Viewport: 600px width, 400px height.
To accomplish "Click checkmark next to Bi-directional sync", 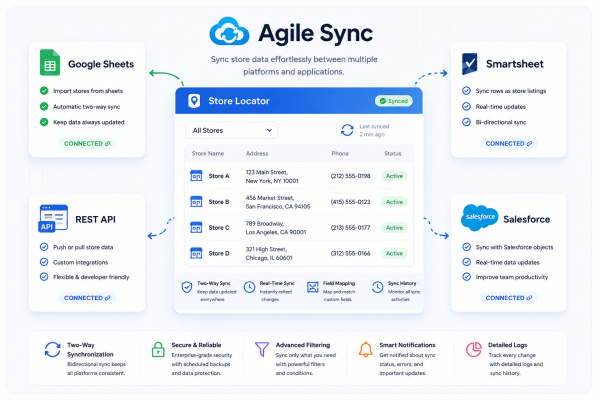I will pyautogui.click(x=466, y=122).
